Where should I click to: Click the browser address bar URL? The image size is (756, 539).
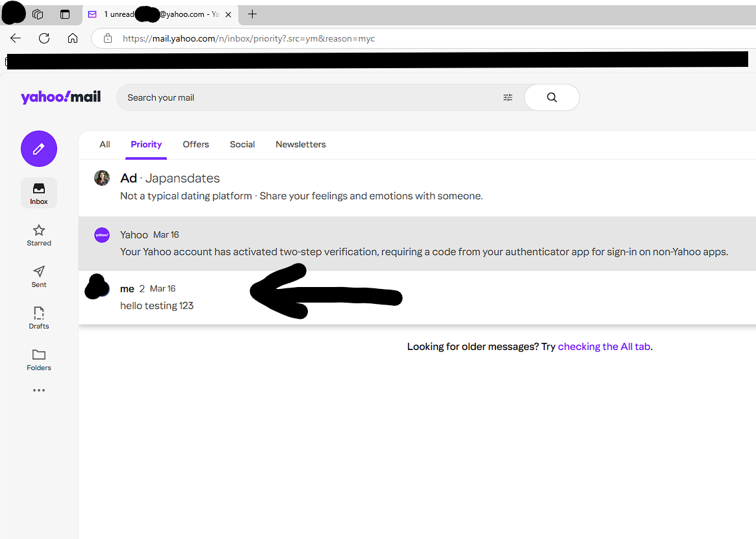pos(248,38)
